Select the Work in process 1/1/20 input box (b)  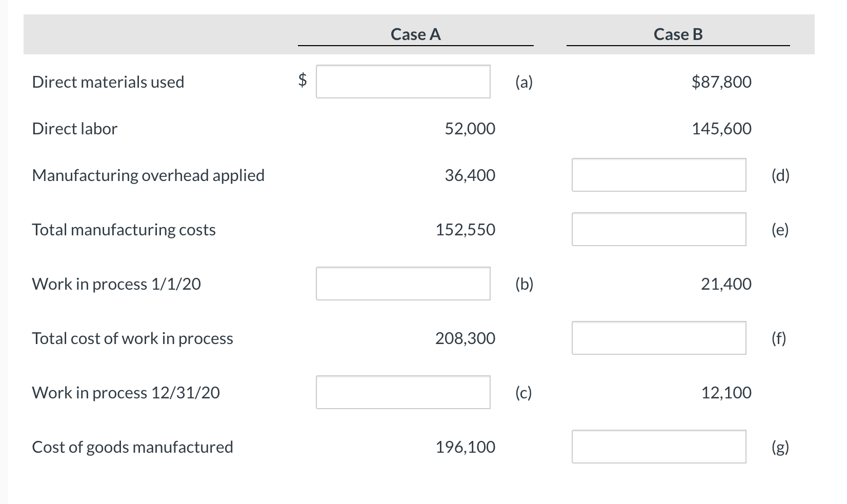pos(403,283)
